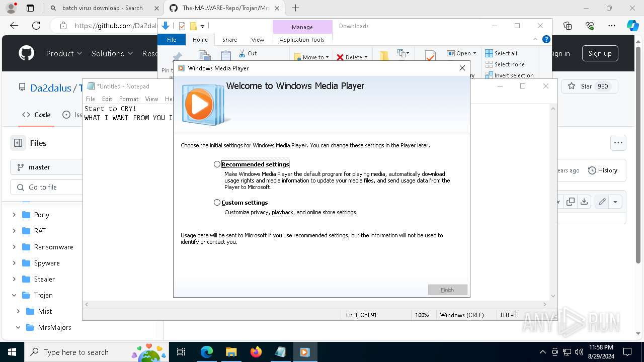644x362 pixels.
Task: Click the Go to file search field
Action: pyautogui.click(x=46, y=187)
